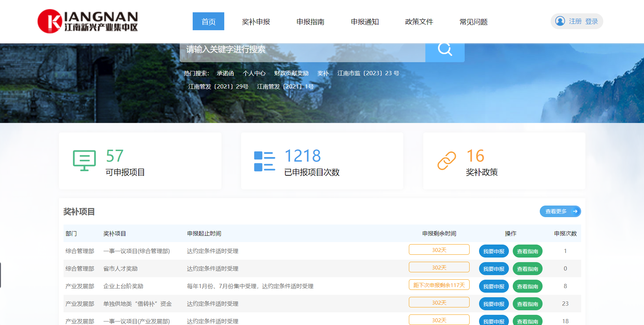Click the 注册 link
Screen dimensions: 644x325
click(575, 21)
